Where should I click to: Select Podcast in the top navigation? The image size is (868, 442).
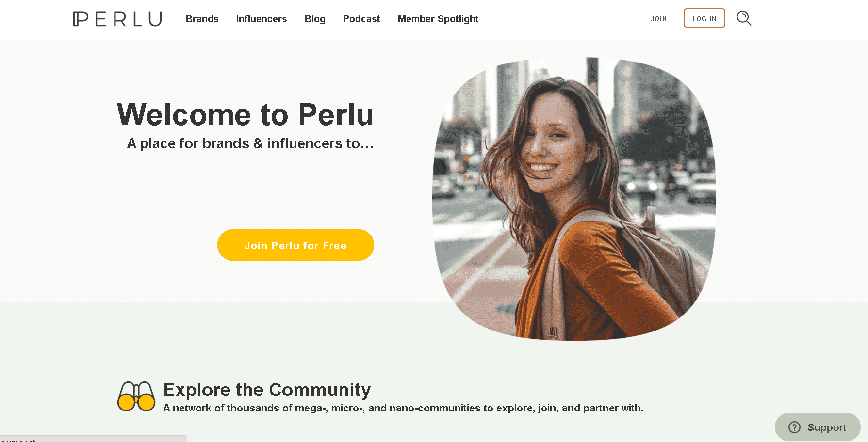coord(361,19)
